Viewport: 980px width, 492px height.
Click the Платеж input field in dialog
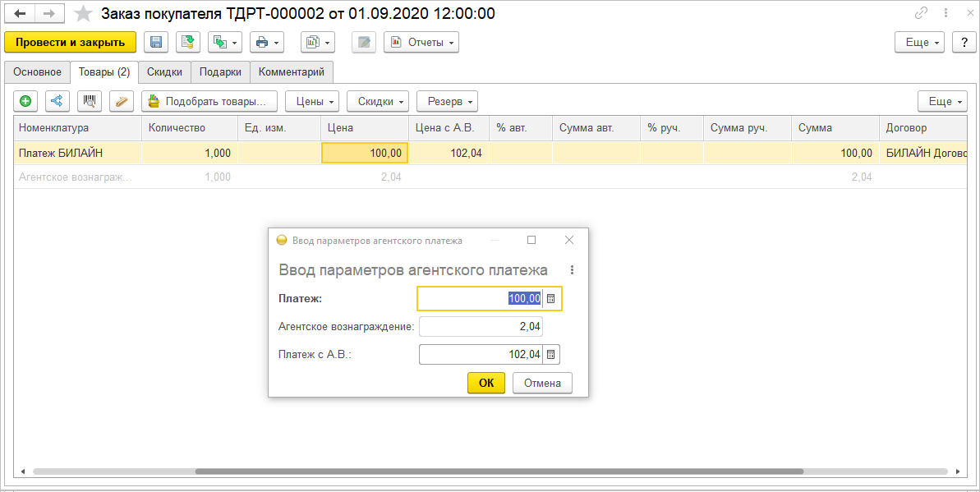[x=480, y=299]
